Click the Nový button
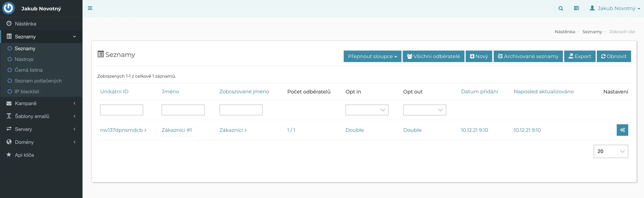Screen dimensions: 644x198 pos(479,56)
